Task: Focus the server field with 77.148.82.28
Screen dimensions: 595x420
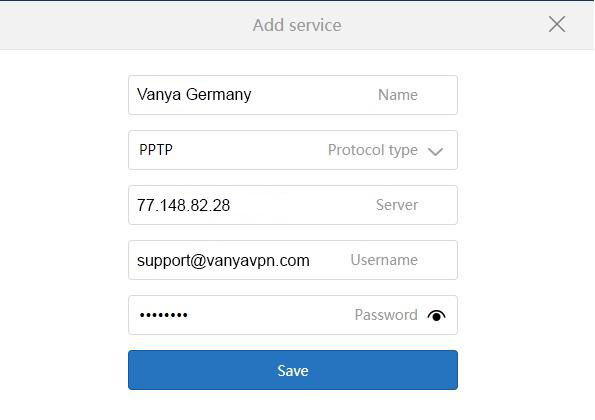Action: tap(293, 205)
